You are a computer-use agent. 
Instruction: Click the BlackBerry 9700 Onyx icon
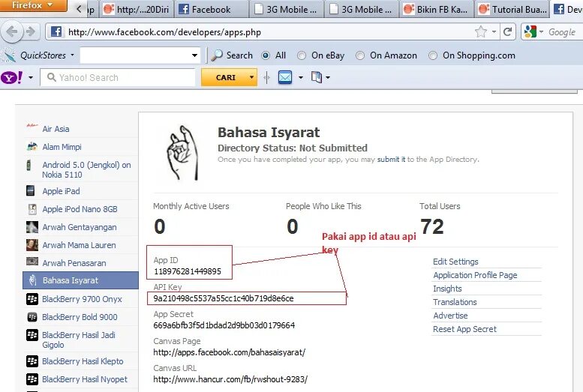[32, 299]
